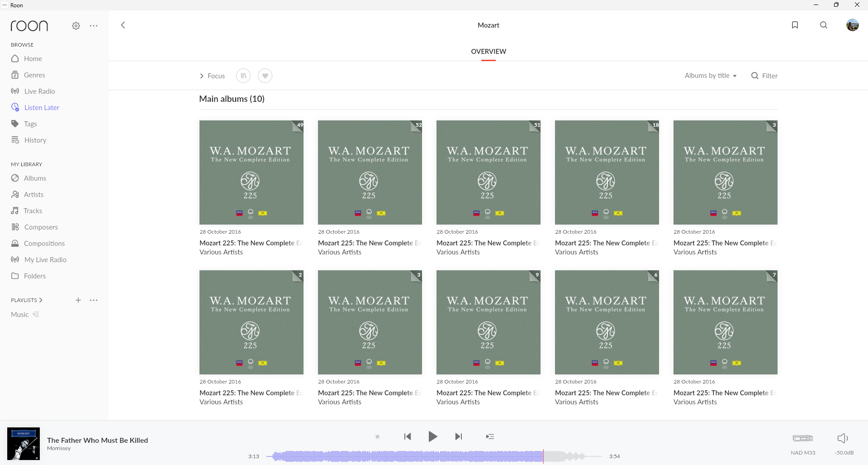The width and height of the screenshot is (868, 465).
Task: Go to previous track
Action: (x=408, y=436)
